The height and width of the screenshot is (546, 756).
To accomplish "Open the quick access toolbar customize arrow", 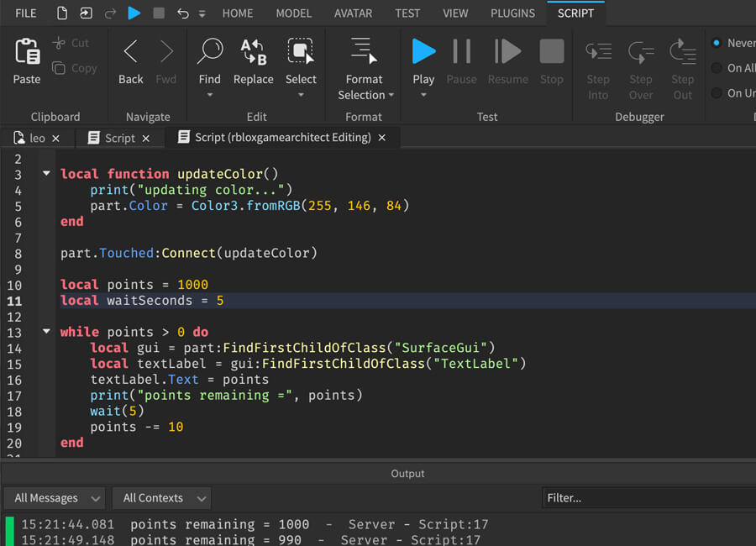I will coord(202,14).
